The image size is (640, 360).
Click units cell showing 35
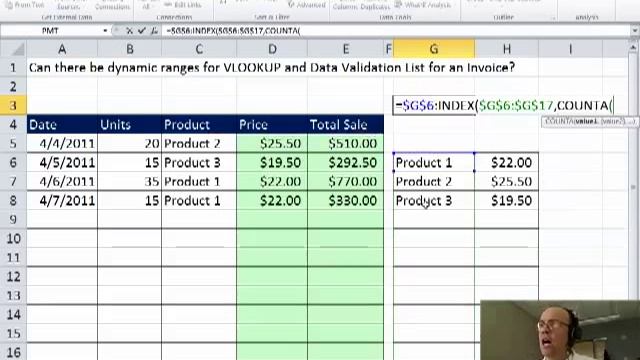pos(130,182)
